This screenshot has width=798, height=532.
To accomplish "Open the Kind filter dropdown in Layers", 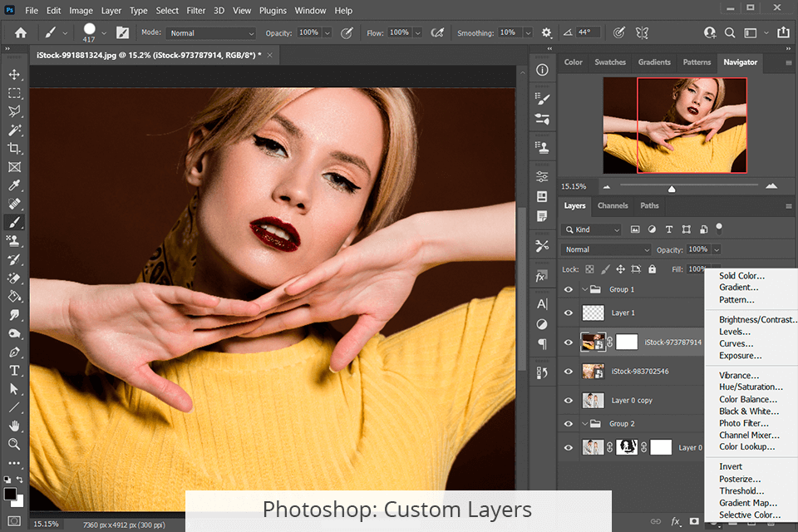I will 592,229.
